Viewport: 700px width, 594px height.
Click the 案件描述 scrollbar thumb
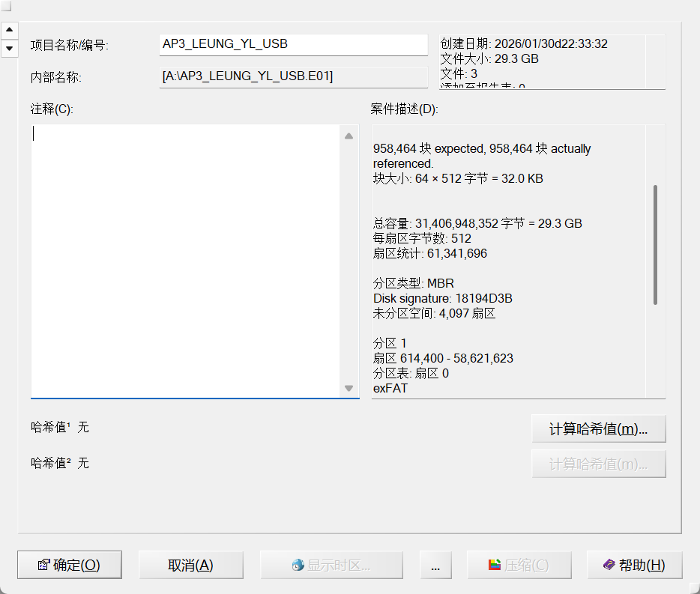click(x=655, y=244)
